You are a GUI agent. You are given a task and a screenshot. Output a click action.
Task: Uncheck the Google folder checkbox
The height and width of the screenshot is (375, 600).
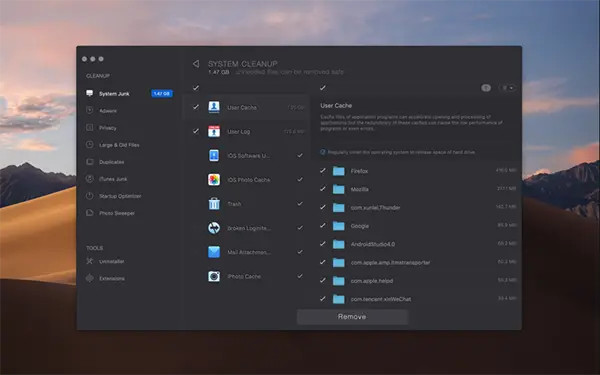coord(323,225)
